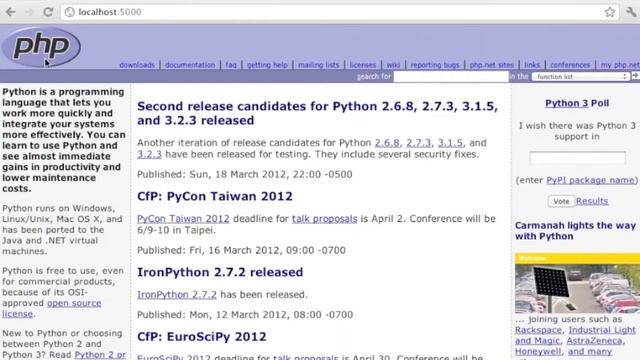Open the Python 3 poll heading link
Screen dimensions: 640x360
tap(567, 103)
